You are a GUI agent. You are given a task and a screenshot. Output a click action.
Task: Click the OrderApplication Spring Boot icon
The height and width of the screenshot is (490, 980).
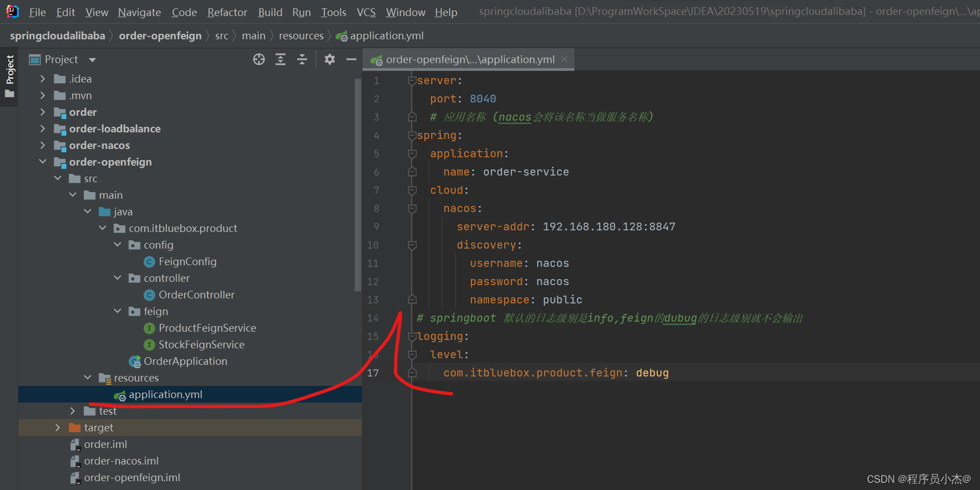point(134,362)
